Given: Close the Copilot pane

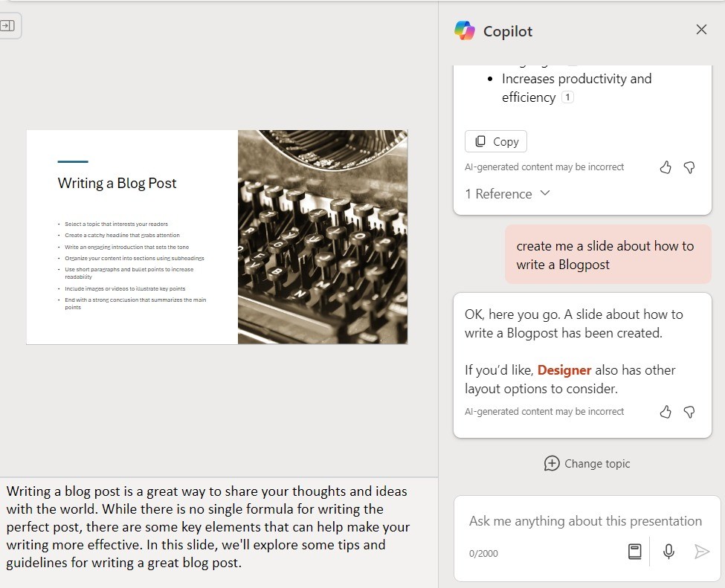Looking at the screenshot, I should click(701, 30).
